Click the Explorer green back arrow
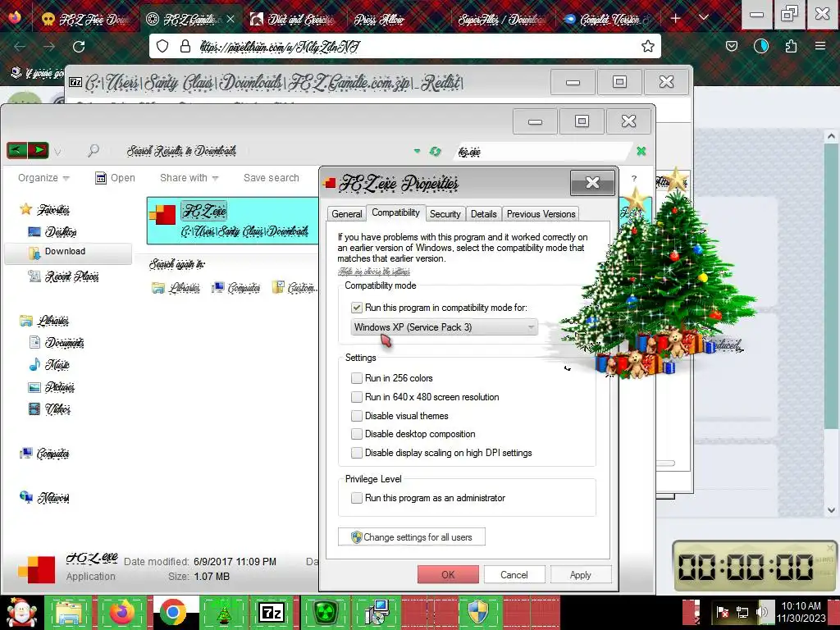The image size is (840, 630). 17,151
